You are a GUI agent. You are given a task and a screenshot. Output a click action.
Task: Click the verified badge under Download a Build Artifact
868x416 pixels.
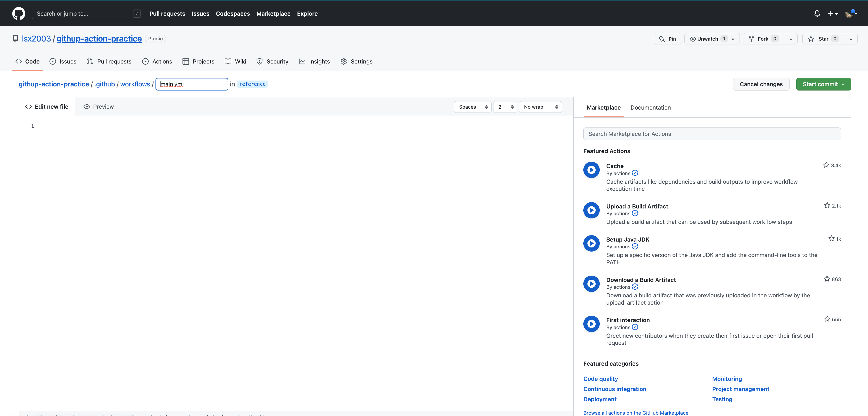click(635, 287)
